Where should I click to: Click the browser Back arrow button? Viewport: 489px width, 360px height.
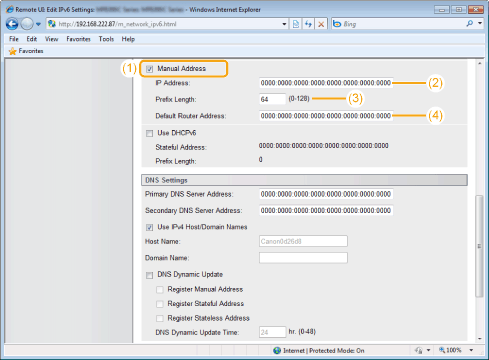tap(12, 24)
